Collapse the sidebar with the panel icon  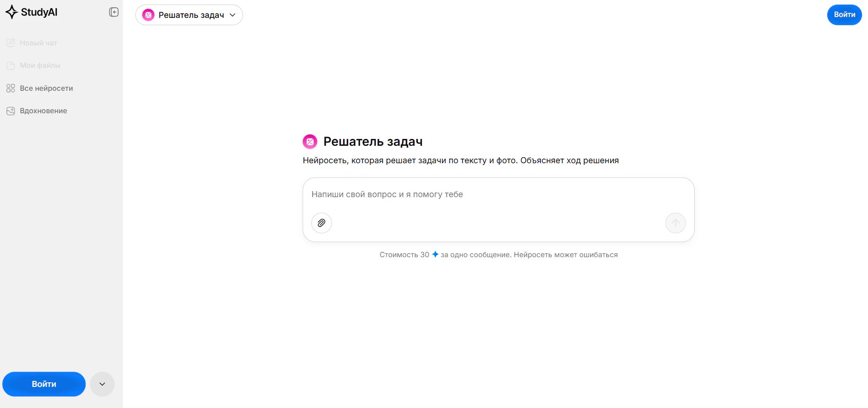(x=114, y=12)
